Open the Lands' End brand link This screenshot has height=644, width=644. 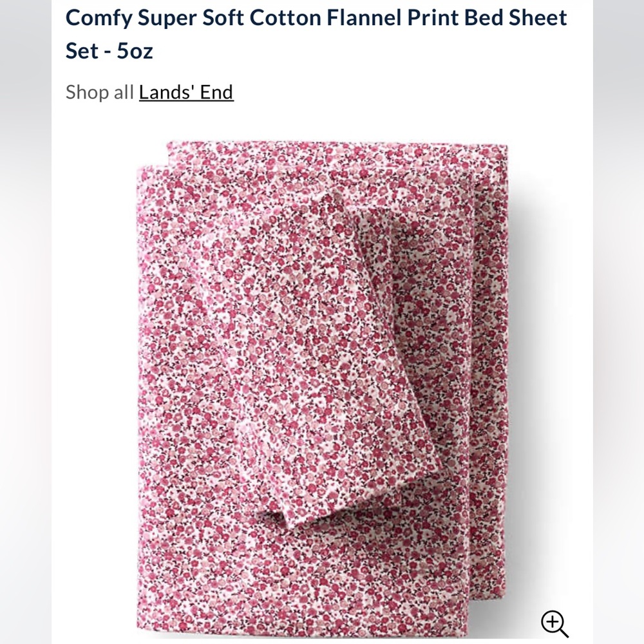pos(186,93)
